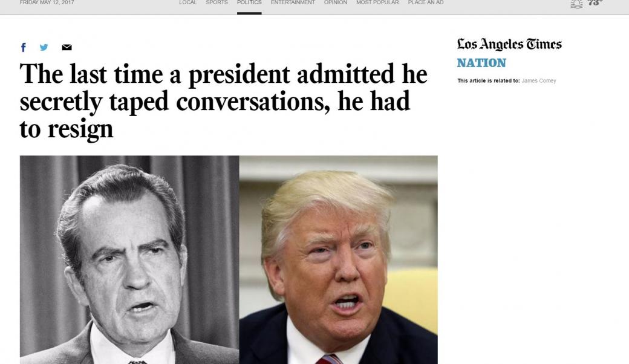Click the Nixon and Trump photo
This screenshot has width=629, height=364.
(229, 260)
